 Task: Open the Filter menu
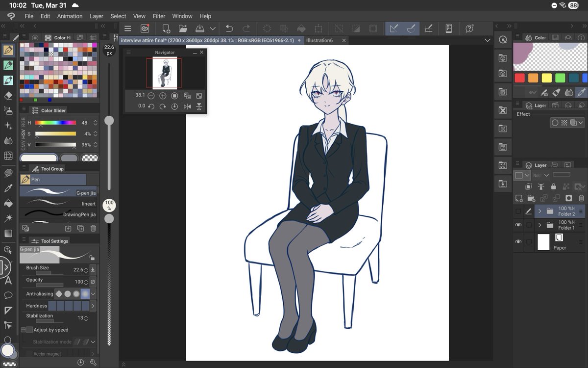(159, 16)
